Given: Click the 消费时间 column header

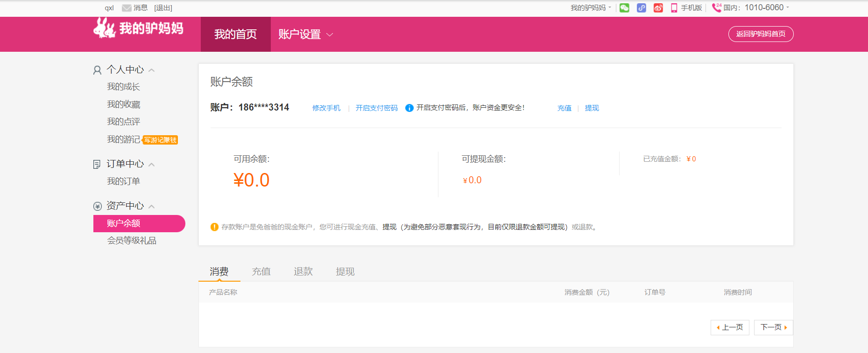Looking at the screenshot, I should coord(738,292).
